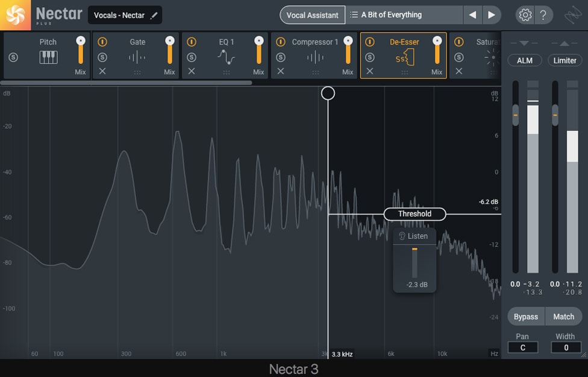Click the ear icon beside Listen
The width and height of the screenshot is (588, 377).
pos(402,236)
